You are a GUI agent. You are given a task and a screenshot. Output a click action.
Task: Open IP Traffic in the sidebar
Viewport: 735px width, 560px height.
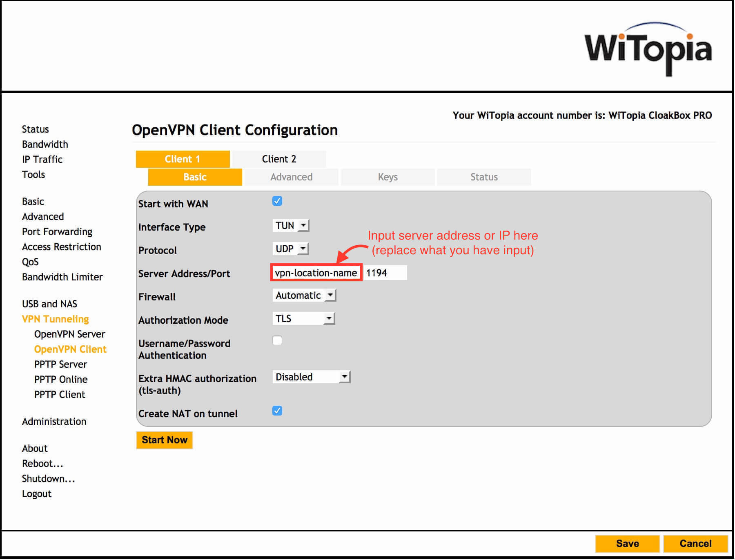tap(42, 160)
